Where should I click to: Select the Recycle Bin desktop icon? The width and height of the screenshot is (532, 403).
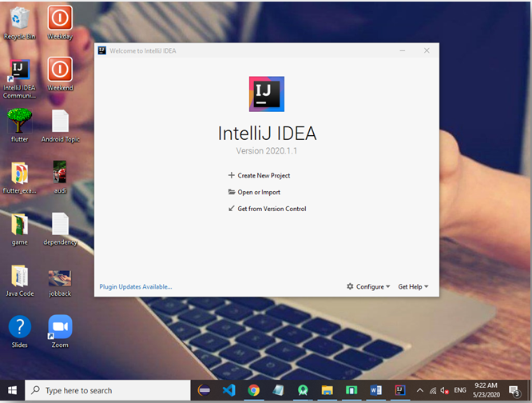(20, 23)
